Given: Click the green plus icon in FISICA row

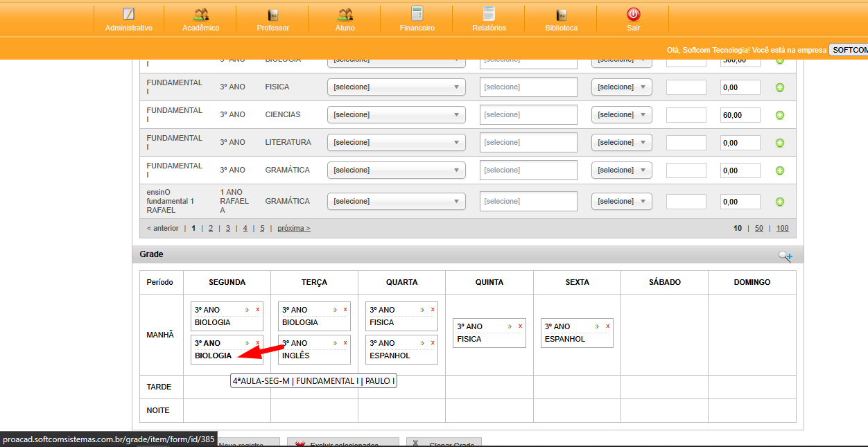Looking at the screenshot, I should [x=779, y=87].
